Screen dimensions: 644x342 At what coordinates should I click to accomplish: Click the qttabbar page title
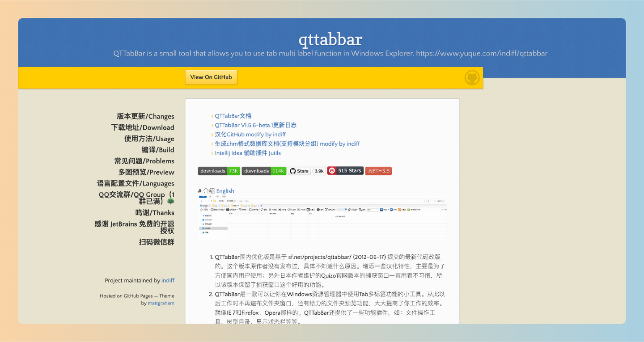330,39
